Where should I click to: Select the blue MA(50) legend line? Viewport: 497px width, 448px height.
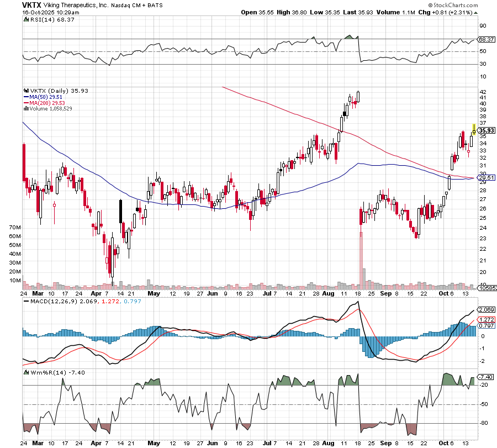click(26, 97)
